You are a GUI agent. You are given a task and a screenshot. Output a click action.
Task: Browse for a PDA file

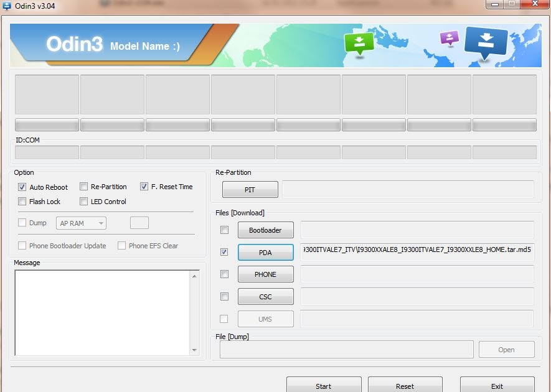(x=266, y=253)
